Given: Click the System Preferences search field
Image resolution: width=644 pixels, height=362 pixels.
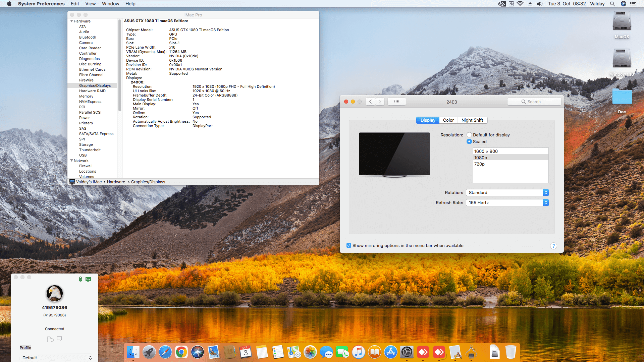Looking at the screenshot, I should [534, 102].
